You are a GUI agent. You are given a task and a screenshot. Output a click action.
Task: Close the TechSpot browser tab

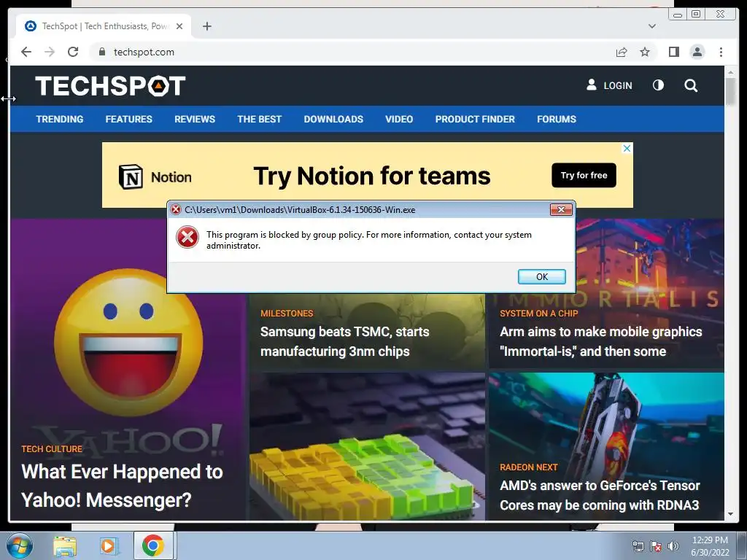[x=179, y=26]
